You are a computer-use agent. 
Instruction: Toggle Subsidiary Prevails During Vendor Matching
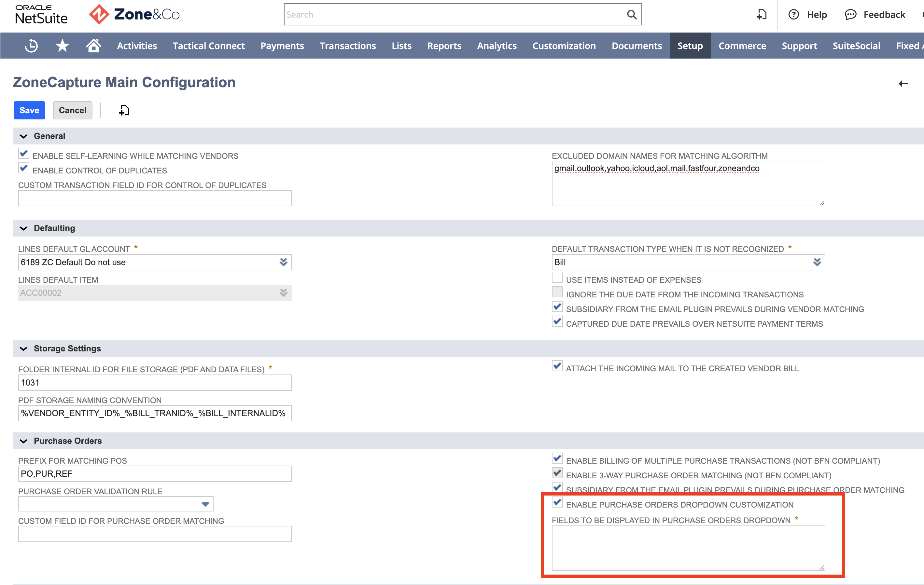coord(557,307)
